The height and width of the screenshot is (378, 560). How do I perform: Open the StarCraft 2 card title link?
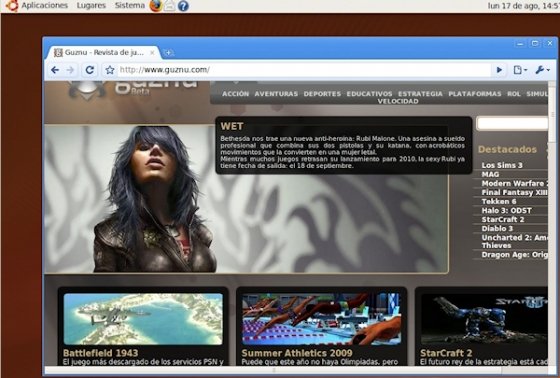click(446, 353)
